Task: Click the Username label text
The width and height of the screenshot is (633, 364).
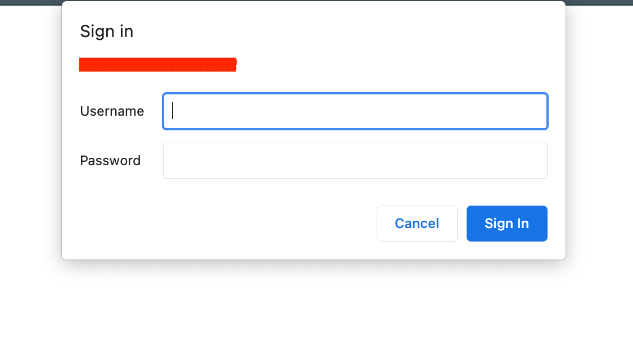Action: coord(112,111)
